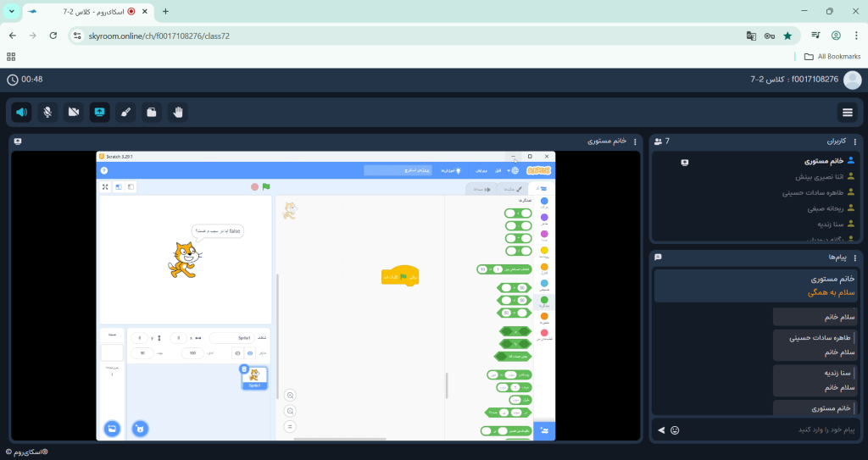Viewport: 868px width, 460px height.
Task: Raise your hand in class
Action: click(x=178, y=112)
